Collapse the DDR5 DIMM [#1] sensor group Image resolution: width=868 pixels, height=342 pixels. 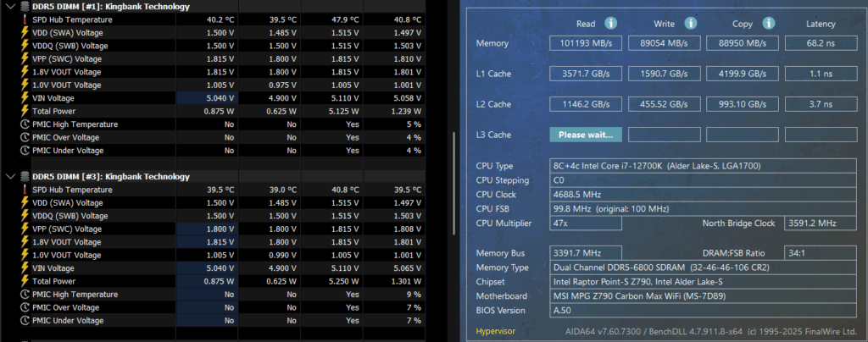[9, 7]
